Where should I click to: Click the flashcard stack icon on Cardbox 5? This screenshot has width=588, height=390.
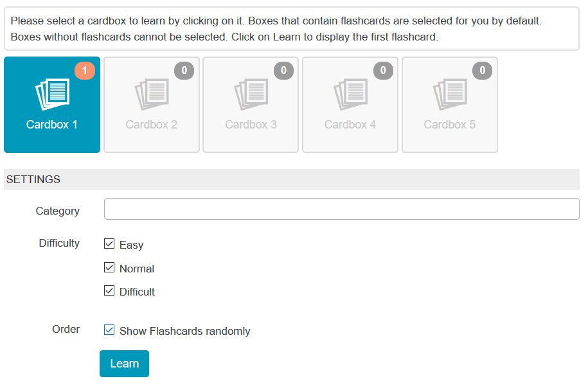[452, 94]
